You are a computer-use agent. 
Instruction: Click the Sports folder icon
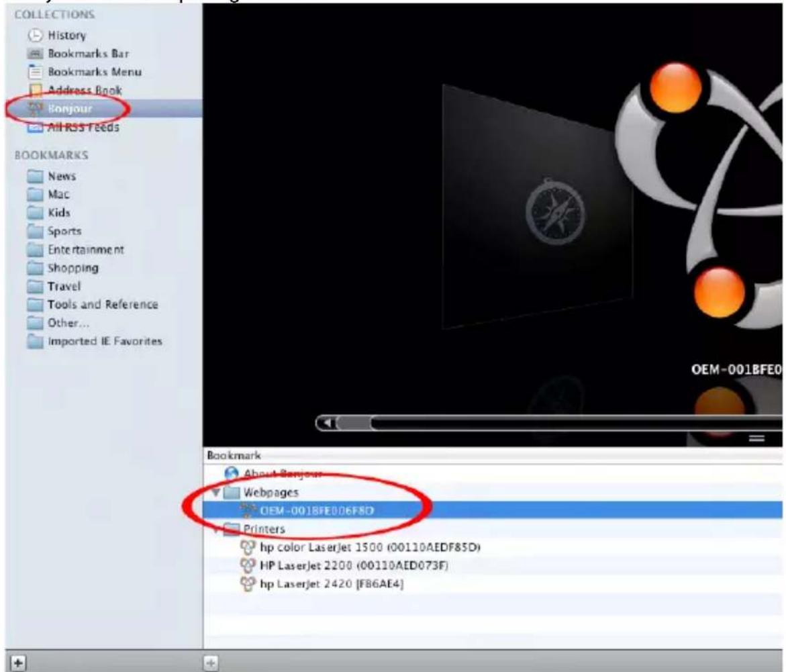[x=35, y=231]
